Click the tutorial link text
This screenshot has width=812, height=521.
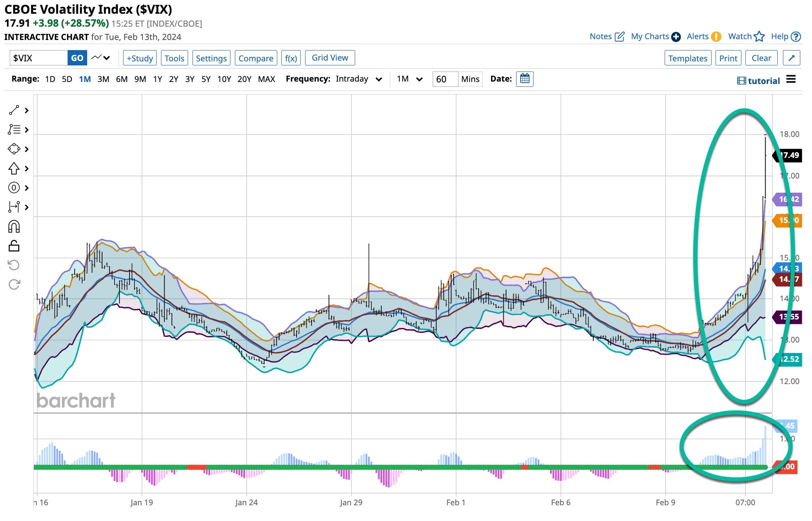click(764, 81)
